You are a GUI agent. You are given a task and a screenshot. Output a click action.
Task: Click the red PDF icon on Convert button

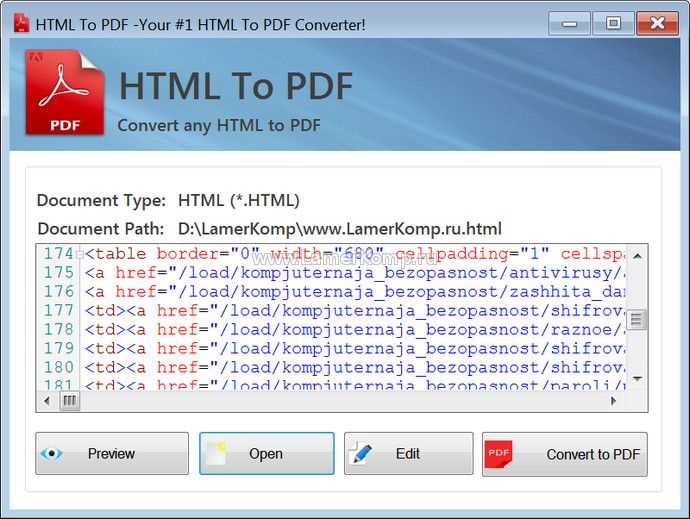point(499,454)
